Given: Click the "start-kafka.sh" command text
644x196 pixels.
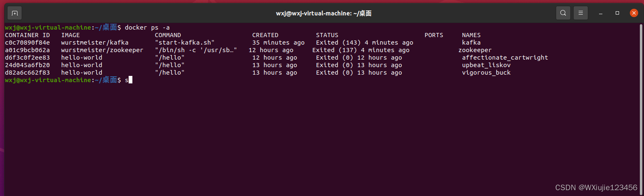Looking at the screenshot, I should (x=184, y=43).
